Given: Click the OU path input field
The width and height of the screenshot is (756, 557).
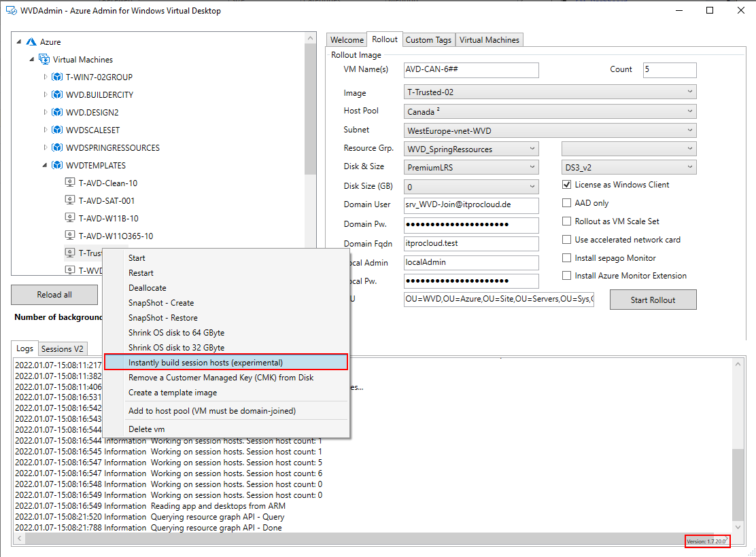Looking at the screenshot, I should coord(499,300).
